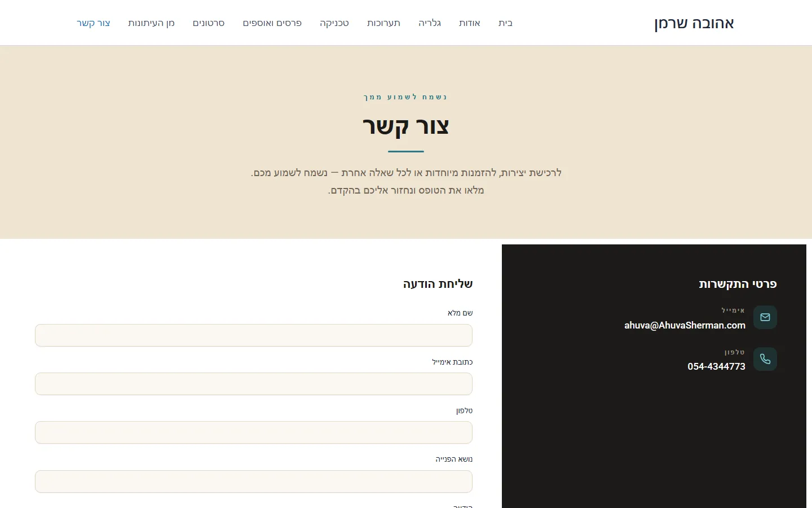Focus the טלפון phone input field

point(254,432)
